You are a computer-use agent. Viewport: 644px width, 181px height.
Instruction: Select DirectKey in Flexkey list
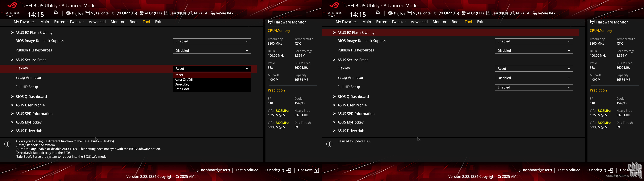point(212,84)
